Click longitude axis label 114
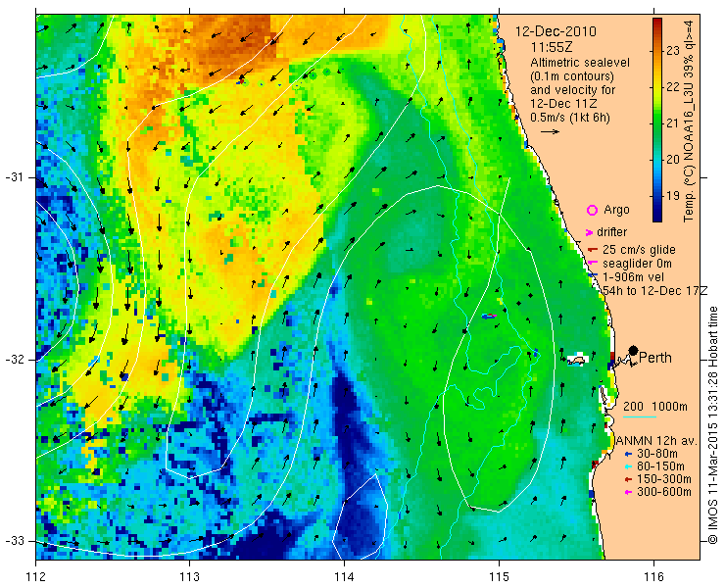 pyautogui.click(x=344, y=577)
